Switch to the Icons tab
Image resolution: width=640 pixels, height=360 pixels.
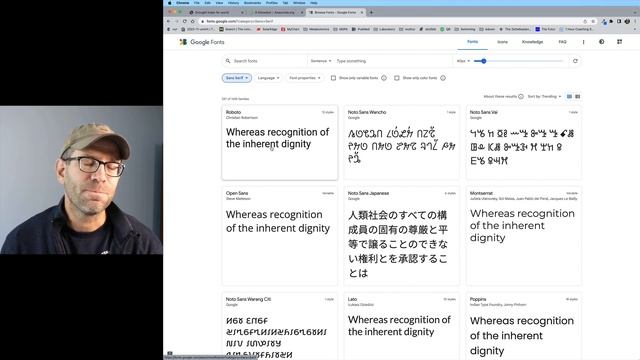[502, 42]
